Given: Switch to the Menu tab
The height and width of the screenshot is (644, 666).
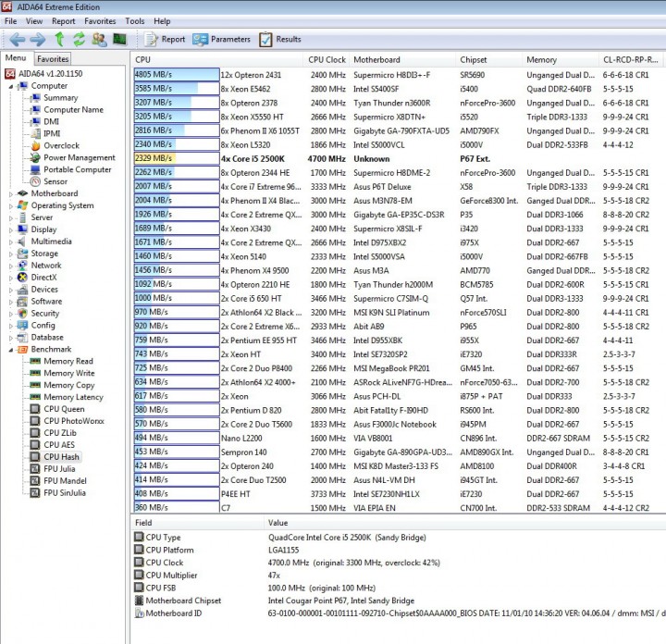Looking at the screenshot, I should 16,58.
